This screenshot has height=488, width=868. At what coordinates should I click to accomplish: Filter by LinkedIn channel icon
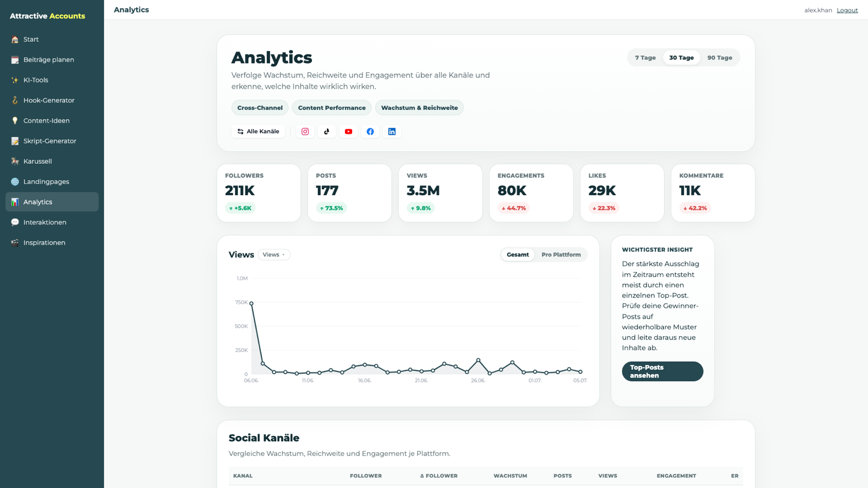click(x=392, y=132)
